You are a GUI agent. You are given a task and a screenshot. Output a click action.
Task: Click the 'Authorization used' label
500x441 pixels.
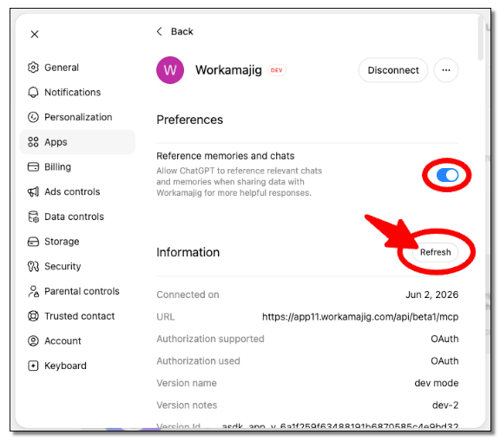click(x=198, y=361)
